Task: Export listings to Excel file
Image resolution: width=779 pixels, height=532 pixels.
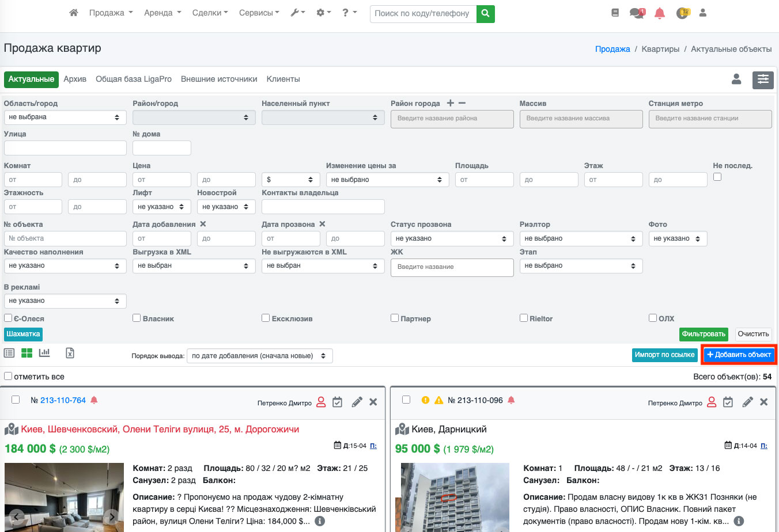Action: [x=70, y=353]
